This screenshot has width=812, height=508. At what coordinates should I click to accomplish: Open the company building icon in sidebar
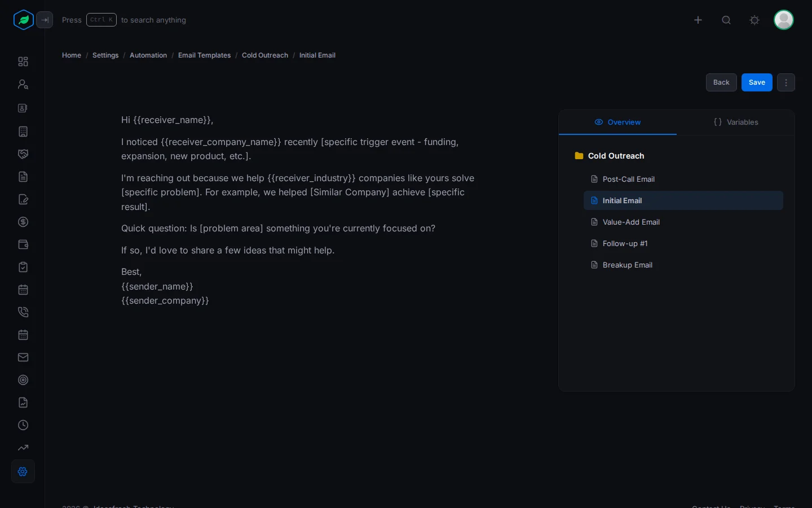[x=23, y=132]
